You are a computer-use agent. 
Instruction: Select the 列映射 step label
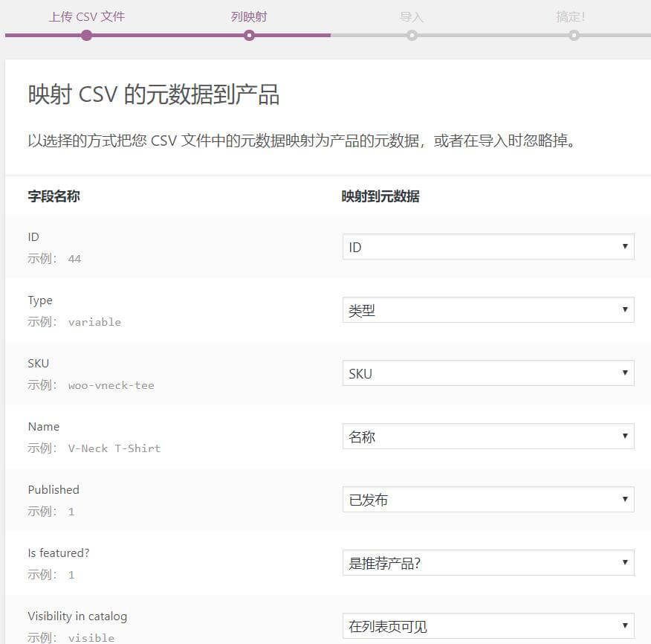249,16
